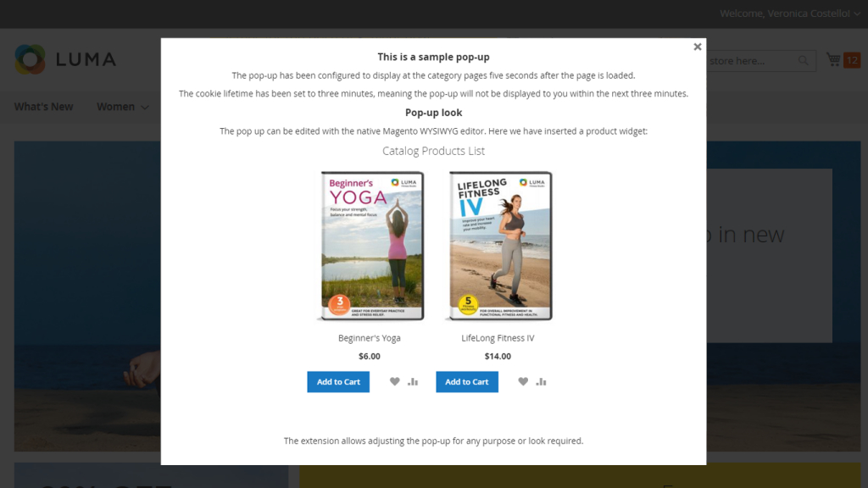
Task: Add LifeLong Fitness IV to the wish list via heart icon
Action: click(523, 381)
